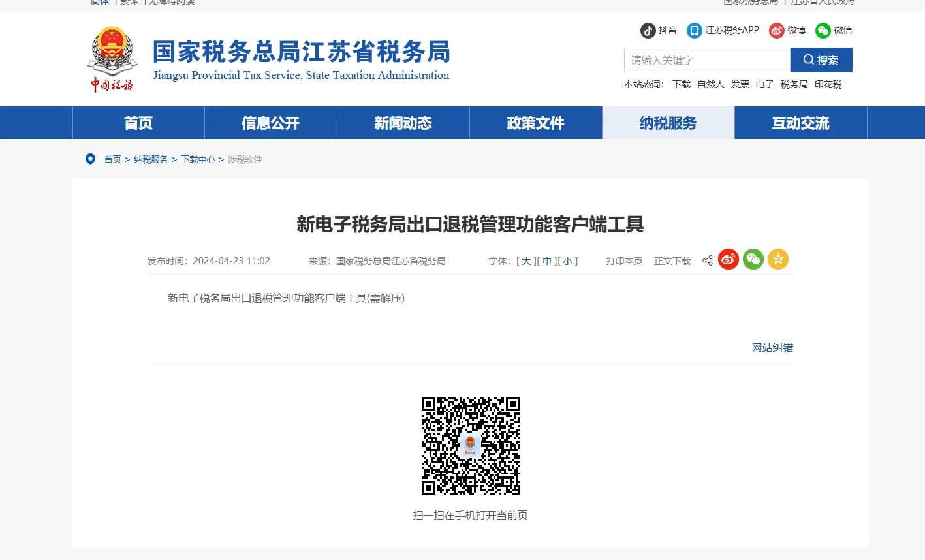This screenshot has width=925, height=560.
Task: Select hot word 税务局
Action: point(794,84)
